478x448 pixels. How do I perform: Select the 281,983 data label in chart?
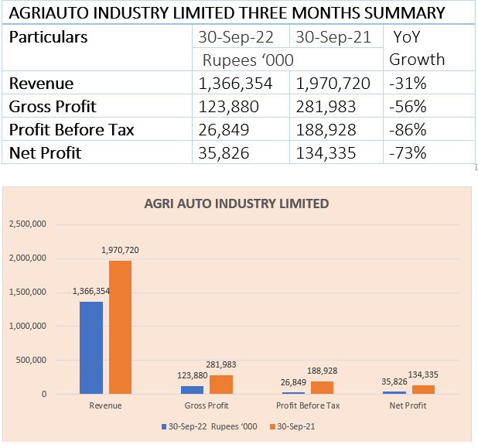(221, 364)
